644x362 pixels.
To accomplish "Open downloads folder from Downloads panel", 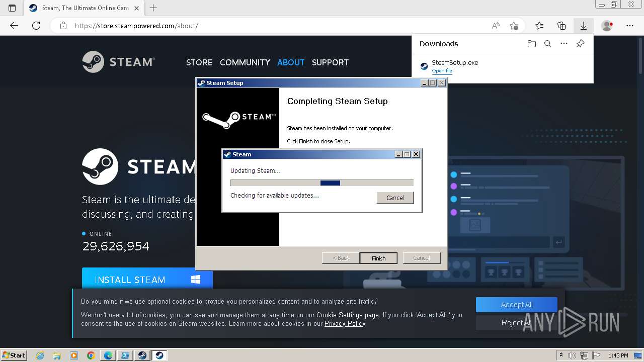I will [x=532, y=44].
